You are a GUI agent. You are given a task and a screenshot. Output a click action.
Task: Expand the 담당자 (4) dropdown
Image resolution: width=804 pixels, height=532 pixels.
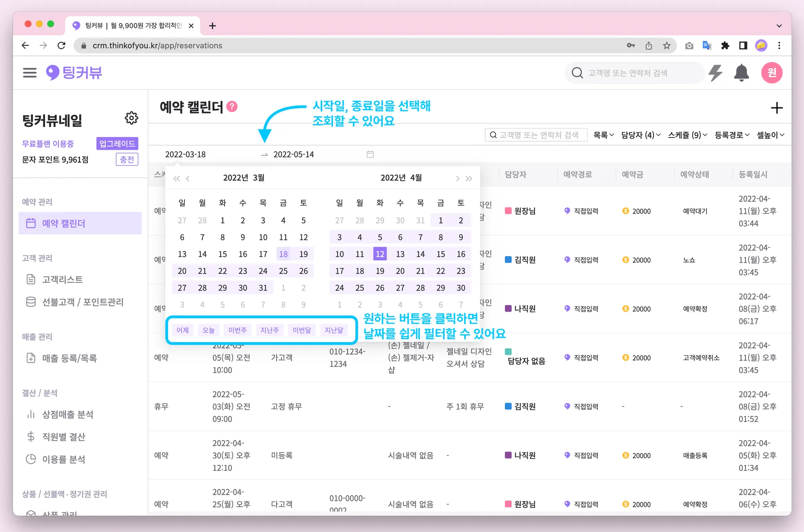[641, 135]
